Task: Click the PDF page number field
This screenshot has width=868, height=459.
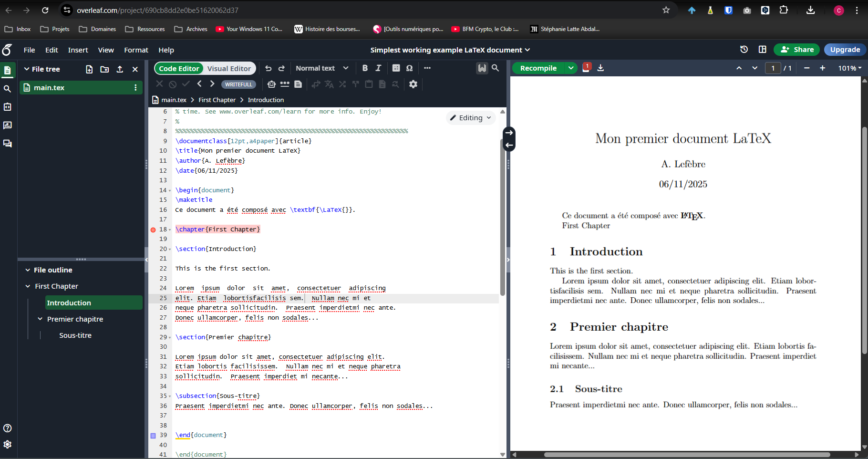Action: 773,68
